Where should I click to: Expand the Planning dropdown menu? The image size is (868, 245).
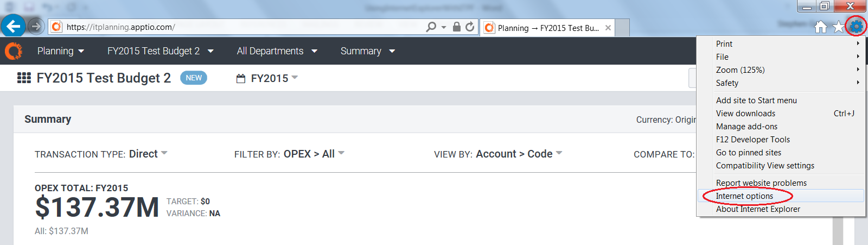[61, 51]
